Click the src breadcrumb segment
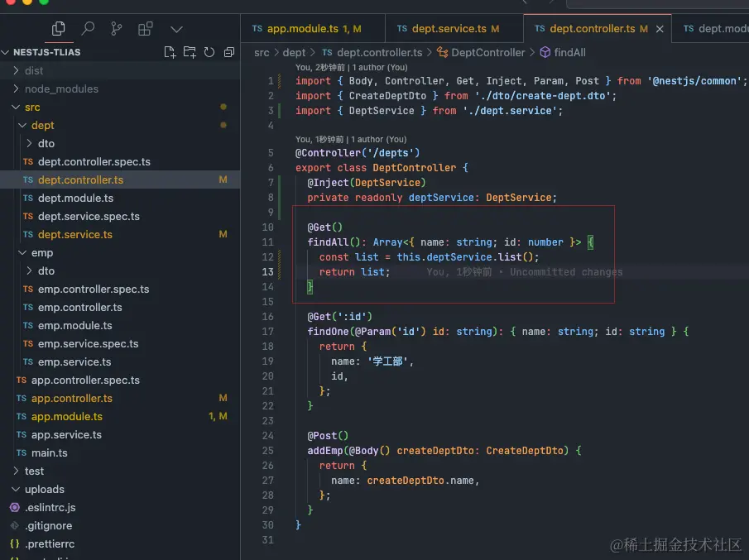 262,52
